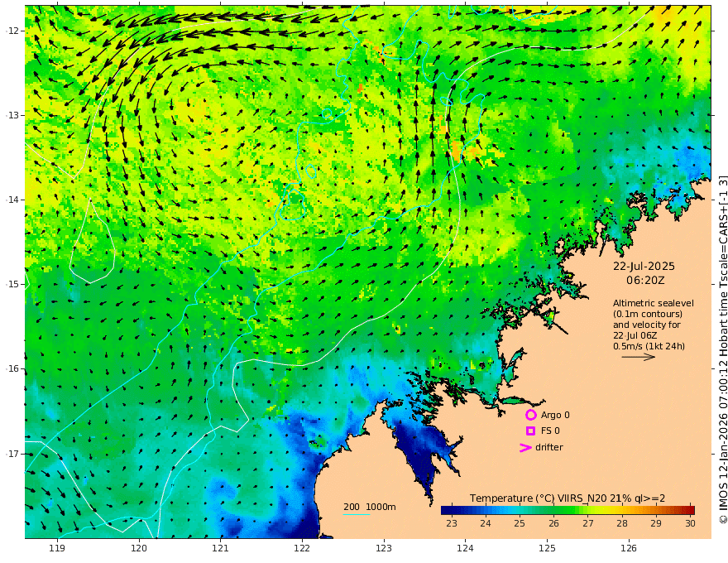Click the time label 06:20Z
The height and width of the screenshot is (563, 728).
645,281
